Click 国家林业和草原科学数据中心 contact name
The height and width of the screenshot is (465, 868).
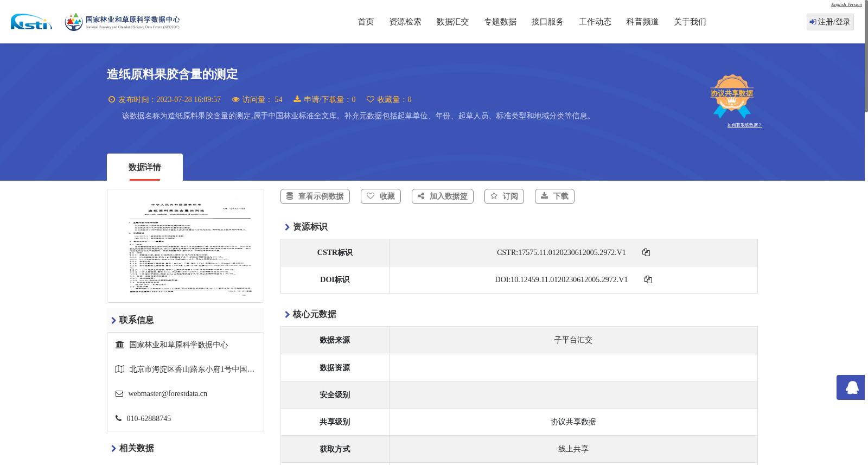pyautogui.click(x=178, y=345)
